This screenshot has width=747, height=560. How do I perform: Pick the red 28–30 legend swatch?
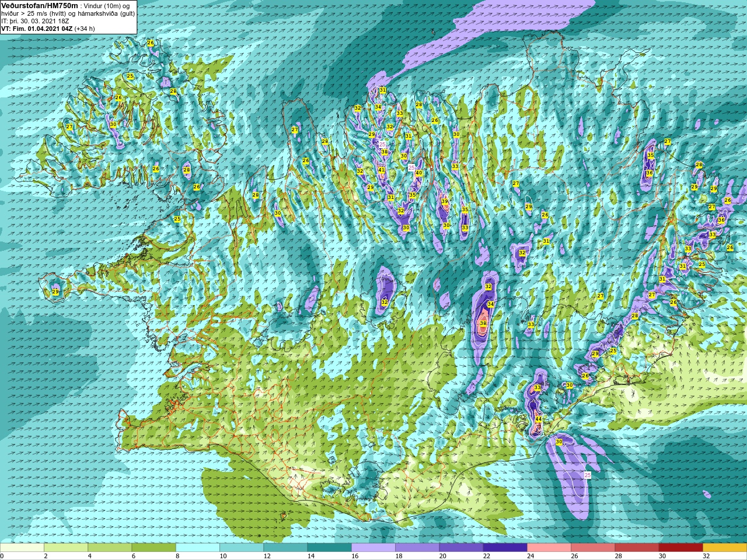637,548
